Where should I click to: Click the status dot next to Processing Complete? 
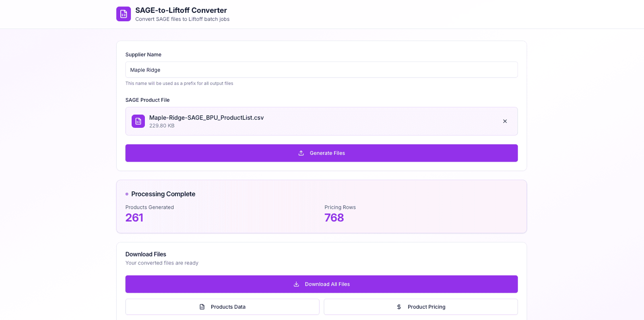click(127, 194)
